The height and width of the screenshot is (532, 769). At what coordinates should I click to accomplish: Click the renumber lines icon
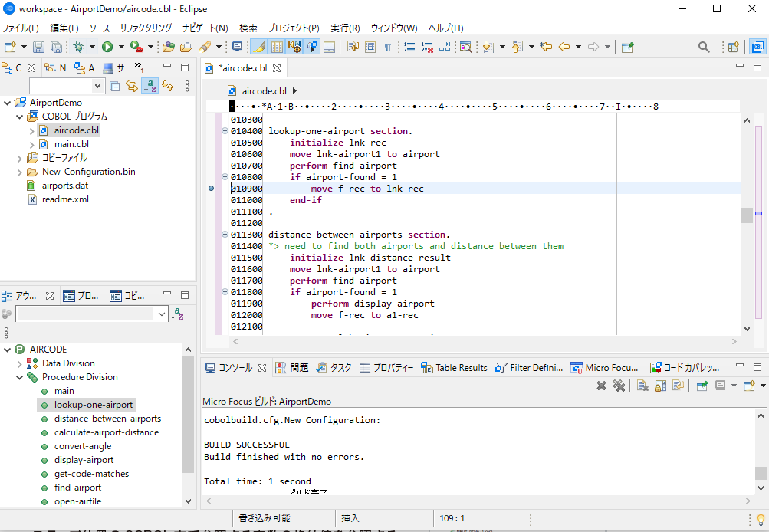[409, 47]
